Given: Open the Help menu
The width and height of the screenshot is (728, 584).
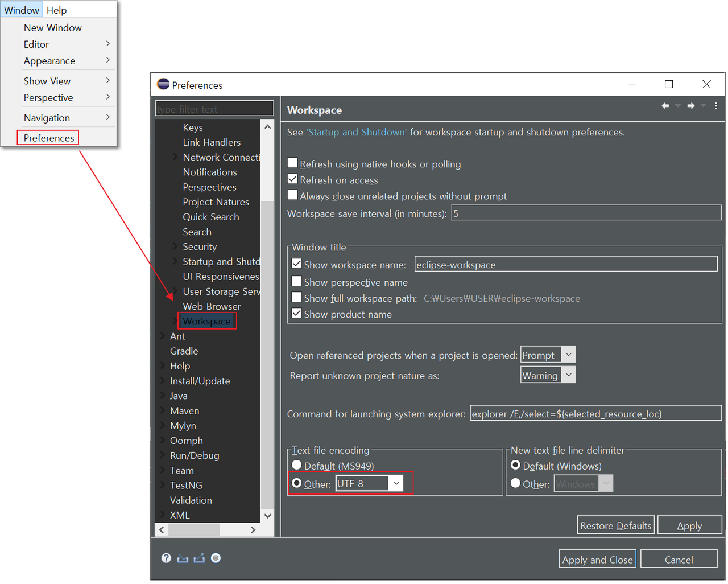Looking at the screenshot, I should tap(56, 10).
